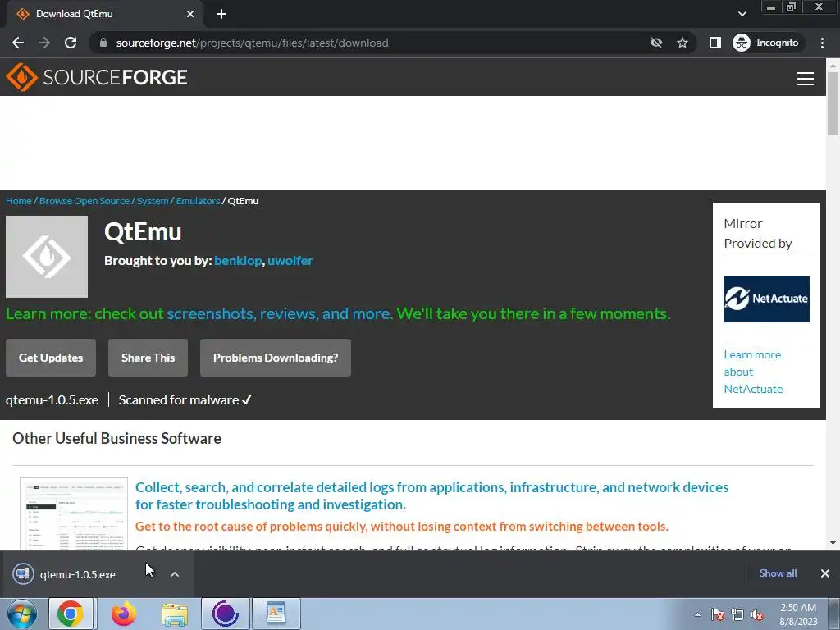Open the Chrome side panel icon
This screenshot has height=630, width=840.
click(x=715, y=43)
